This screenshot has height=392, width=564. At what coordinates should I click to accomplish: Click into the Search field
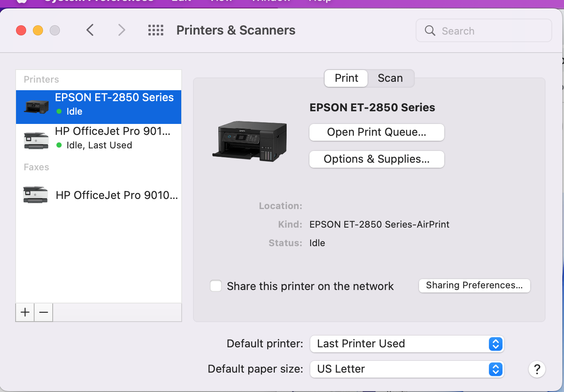coord(484,31)
